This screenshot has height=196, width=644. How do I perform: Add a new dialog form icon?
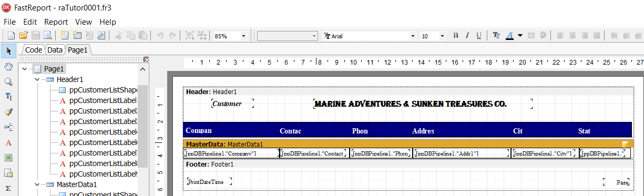pyautogui.click(x=77, y=36)
